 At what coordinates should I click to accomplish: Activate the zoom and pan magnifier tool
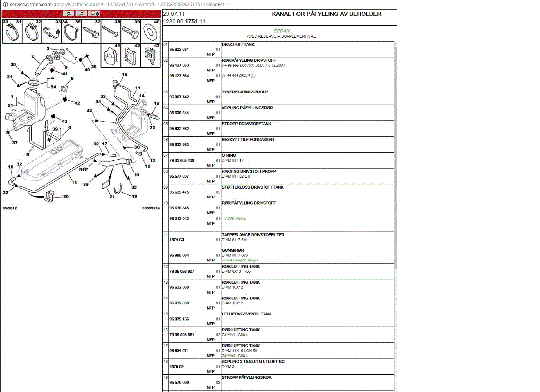coord(94,13)
